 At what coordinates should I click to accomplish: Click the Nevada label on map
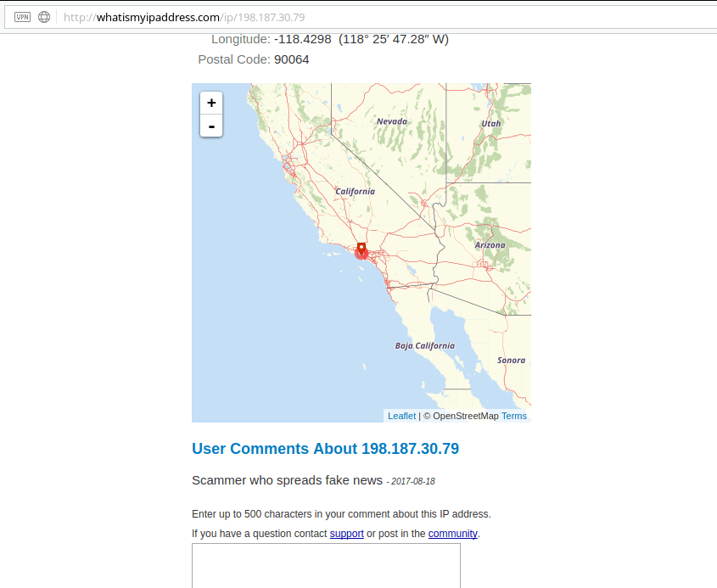[x=392, y=121]
